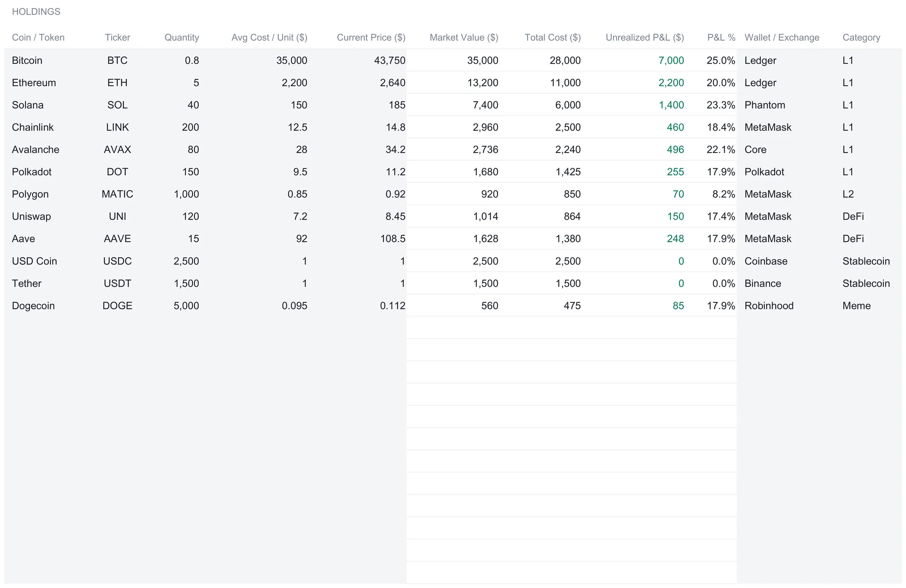Select the Solana coin name cell

point(28,105)
